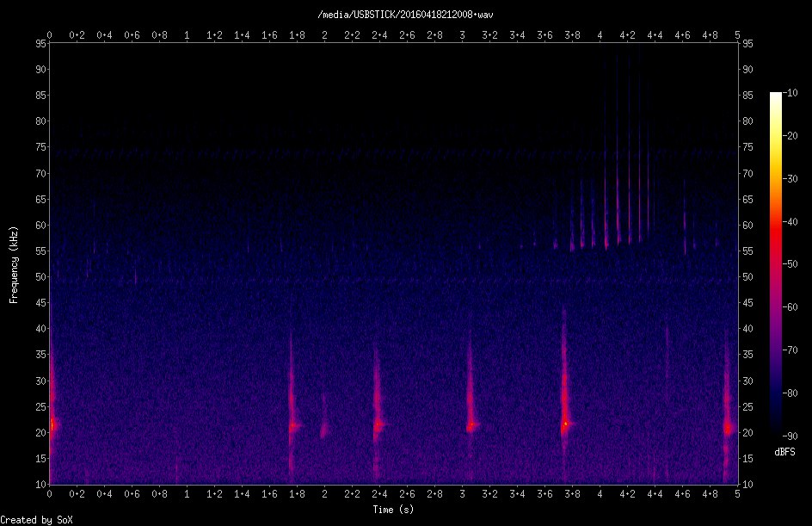Viewport: 812px width, 526px height.
Task: Click the 'Frequency (kHz)' axis label
Action: tap(14, 265)
